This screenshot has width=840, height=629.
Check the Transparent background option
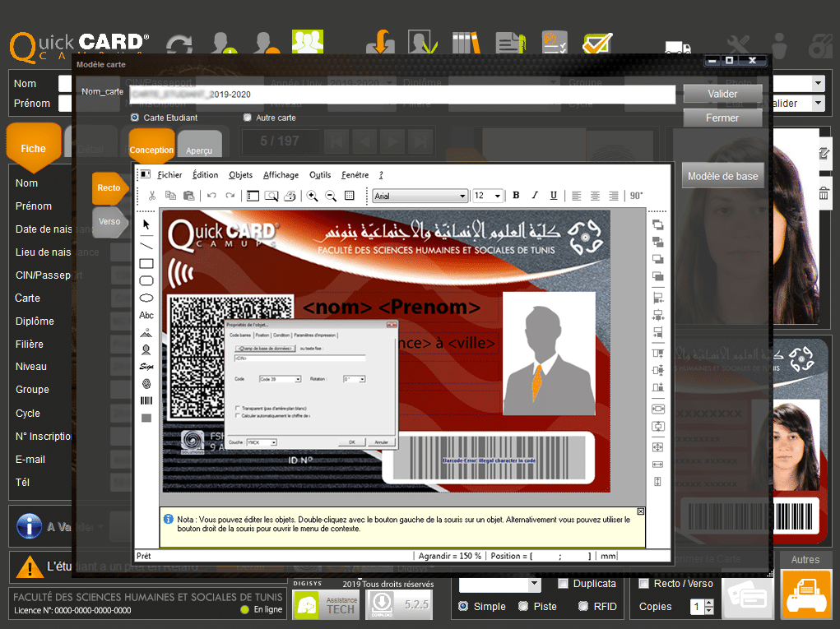point(238,408)
